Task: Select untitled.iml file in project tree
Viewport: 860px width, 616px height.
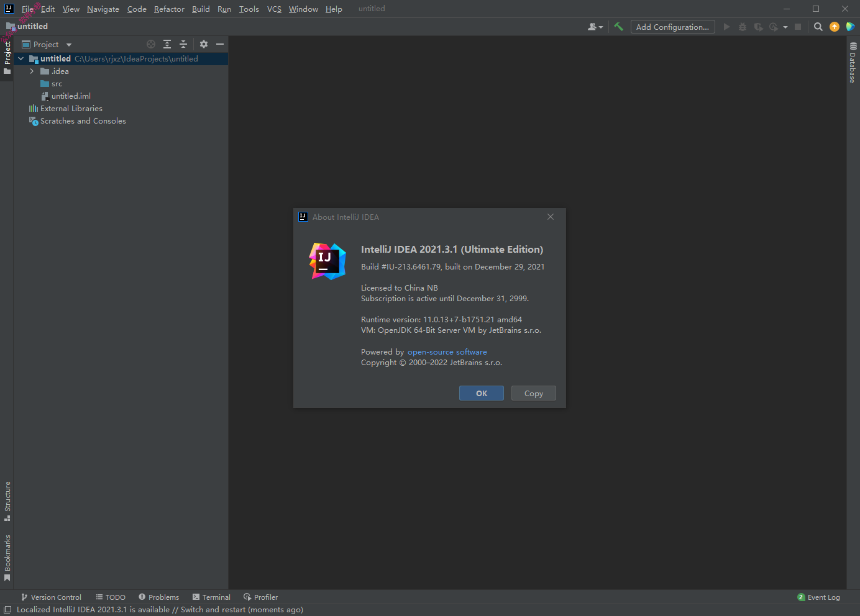Action: point(71,96)
